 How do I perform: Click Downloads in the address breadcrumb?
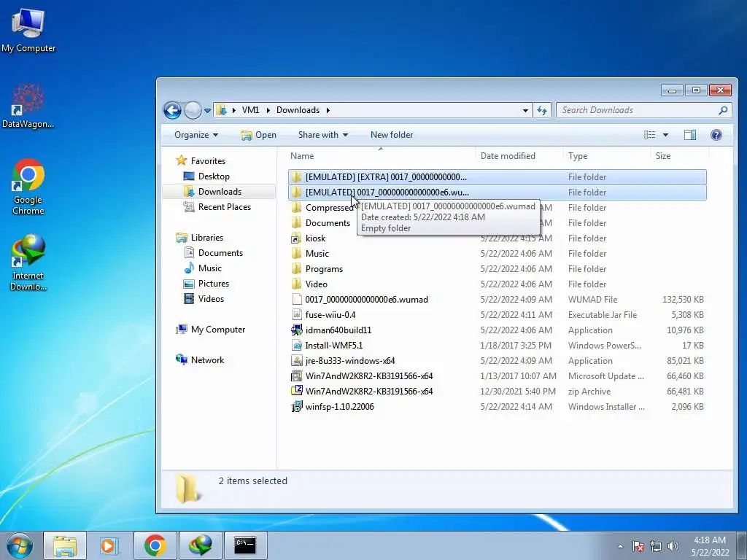298,110
